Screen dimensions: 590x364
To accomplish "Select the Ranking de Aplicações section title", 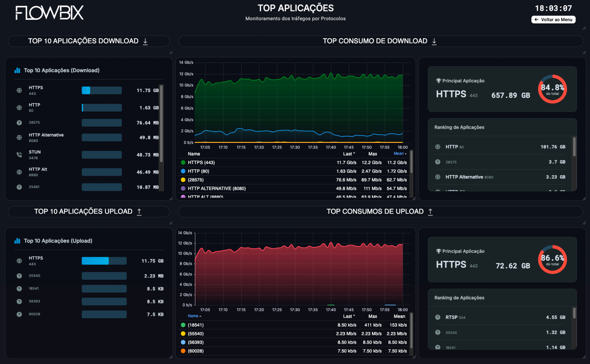I will click(x=459, y=127).
